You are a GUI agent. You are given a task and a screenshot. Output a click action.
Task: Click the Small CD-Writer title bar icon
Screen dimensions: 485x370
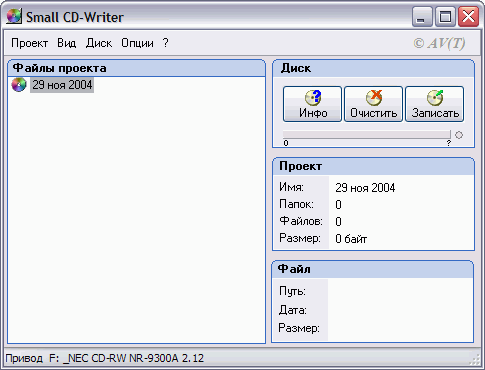pyautogui.click(x=14, y=16)
